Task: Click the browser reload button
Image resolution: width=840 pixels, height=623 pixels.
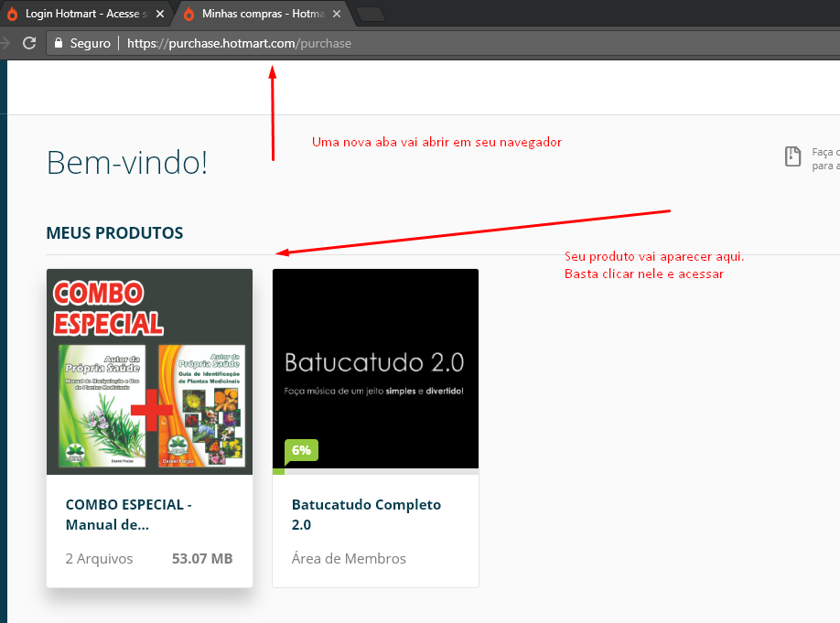Action: point(29,43)
